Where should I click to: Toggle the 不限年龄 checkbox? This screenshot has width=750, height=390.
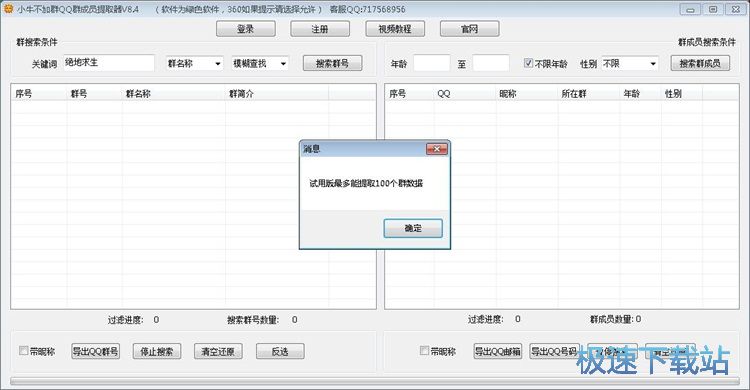[x=528, y=63]
